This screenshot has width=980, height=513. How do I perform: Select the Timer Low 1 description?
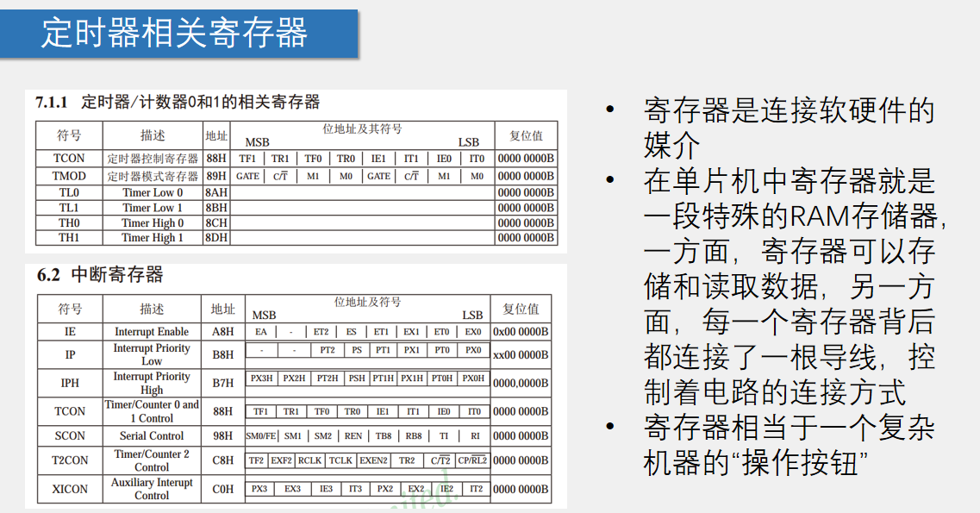153,208
